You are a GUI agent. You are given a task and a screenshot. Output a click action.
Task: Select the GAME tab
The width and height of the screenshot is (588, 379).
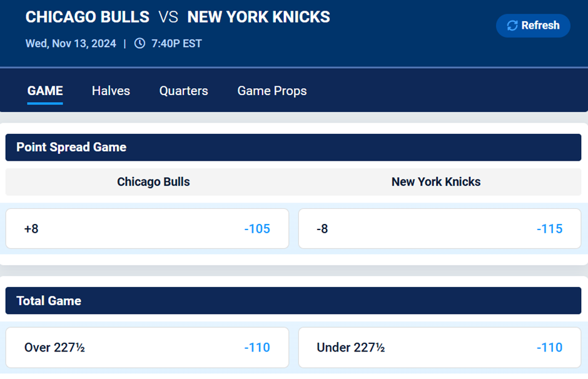pyautogui.click(x=44, y=91)
